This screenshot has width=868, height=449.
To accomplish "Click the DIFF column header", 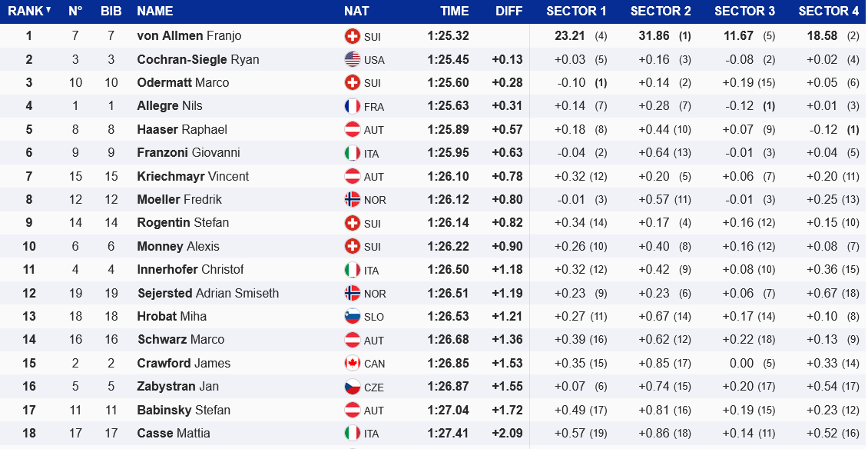I will point(509,11).
